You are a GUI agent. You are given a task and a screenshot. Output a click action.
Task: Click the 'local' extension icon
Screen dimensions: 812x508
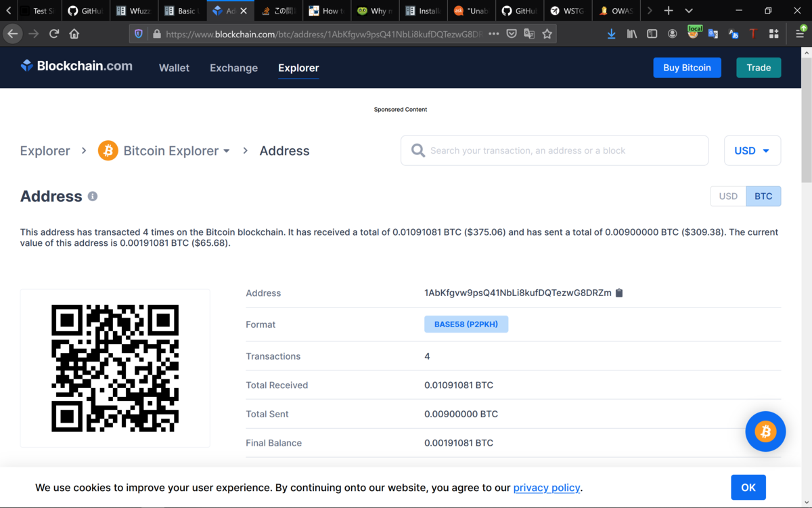point(693,33)
